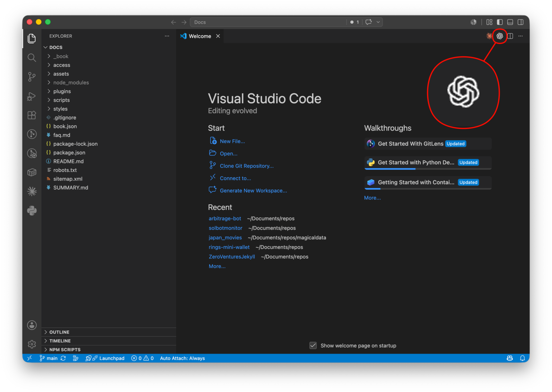
Task: Open recent ZeroVenturesJekyll project
Action: tap(232, 257)
